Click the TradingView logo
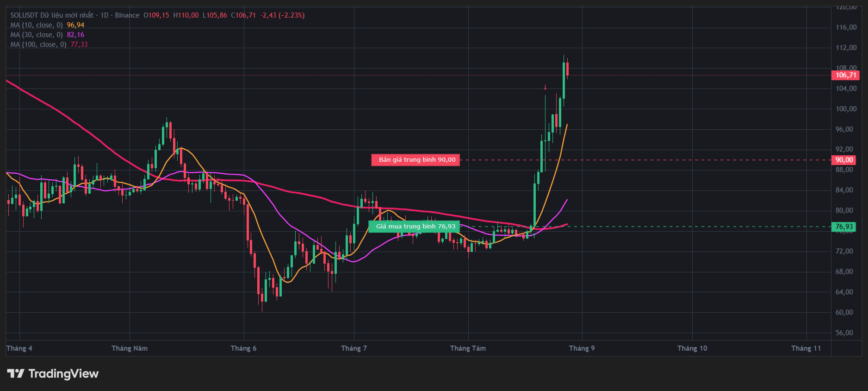This screenshot has width=868, height=391. [x=53, y=373]
